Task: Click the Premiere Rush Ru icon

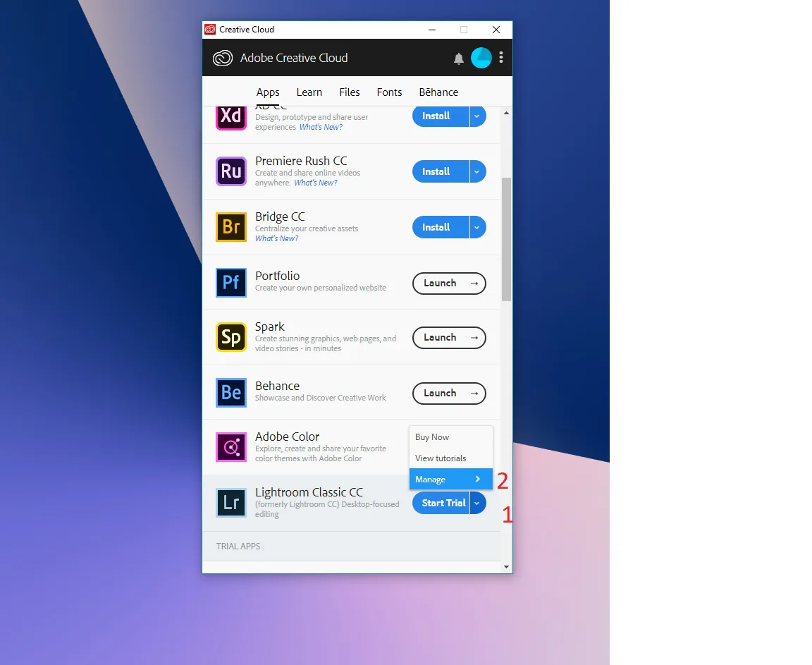Action: coord(231,171)
